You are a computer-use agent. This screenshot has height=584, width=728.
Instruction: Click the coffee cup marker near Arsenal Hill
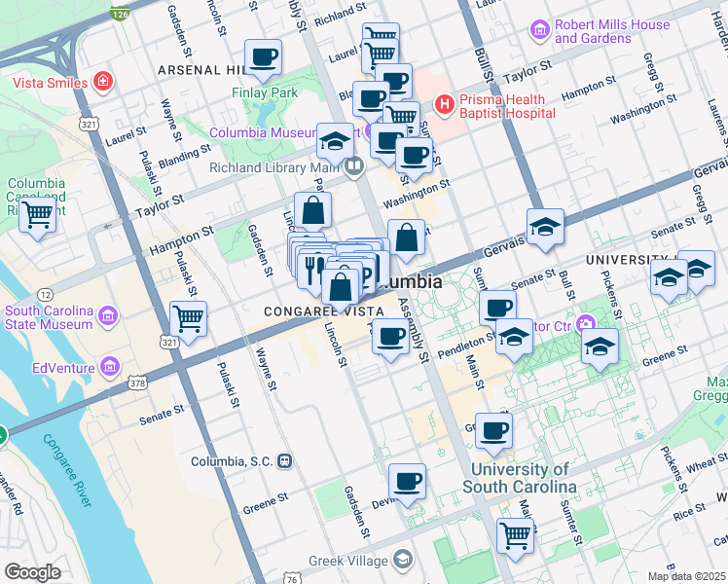click(262, 57)
